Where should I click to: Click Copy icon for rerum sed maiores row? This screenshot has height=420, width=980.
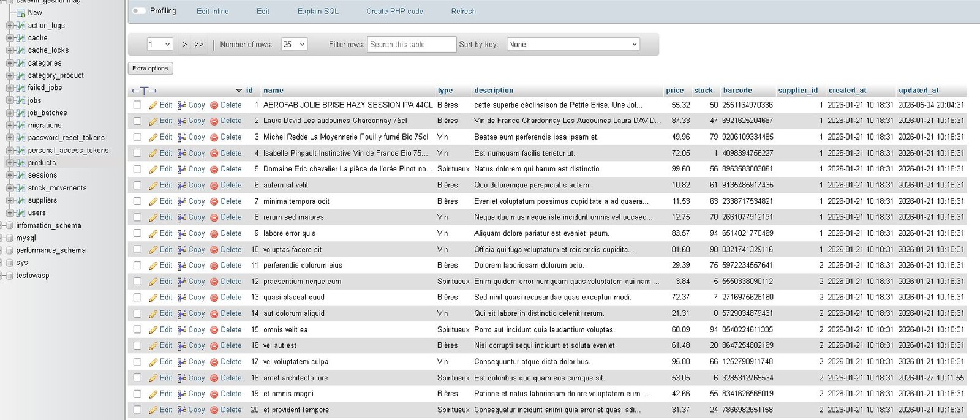click(181, 217)
